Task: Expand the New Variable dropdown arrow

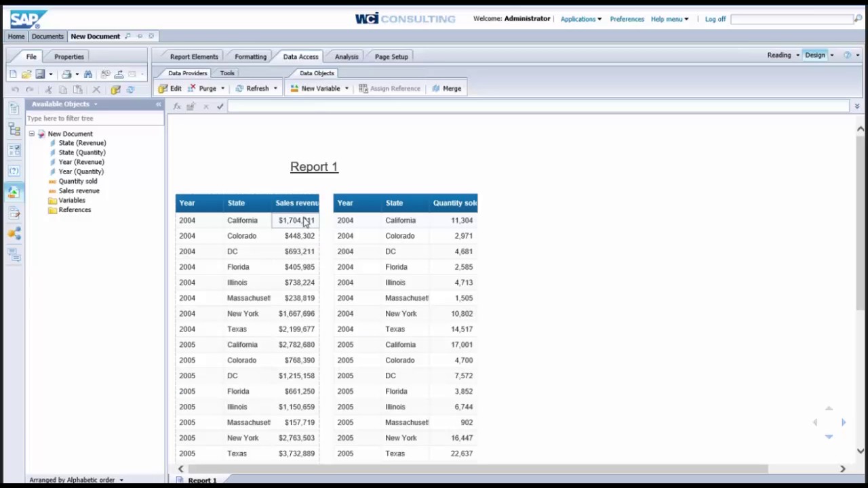Action: coord(347,89)
